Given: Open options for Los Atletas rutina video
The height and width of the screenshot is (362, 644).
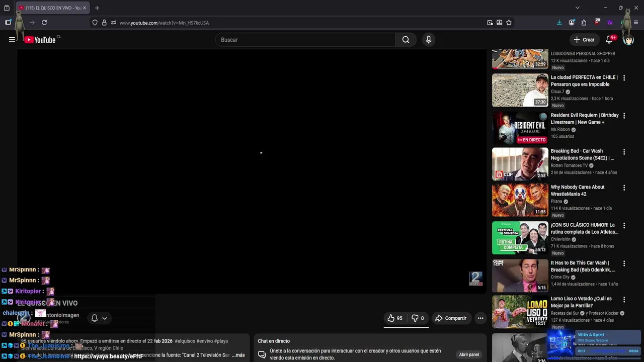Looking at the screenshot, I should pos(624,226).
